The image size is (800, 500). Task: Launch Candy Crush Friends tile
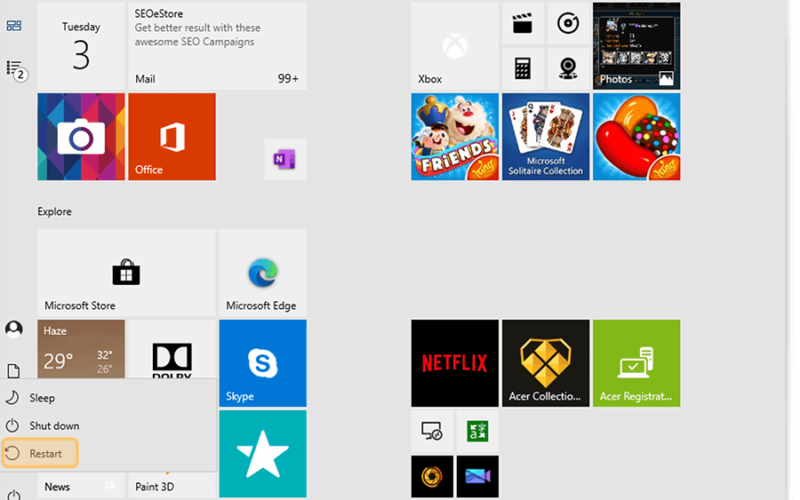pos(455,137)
